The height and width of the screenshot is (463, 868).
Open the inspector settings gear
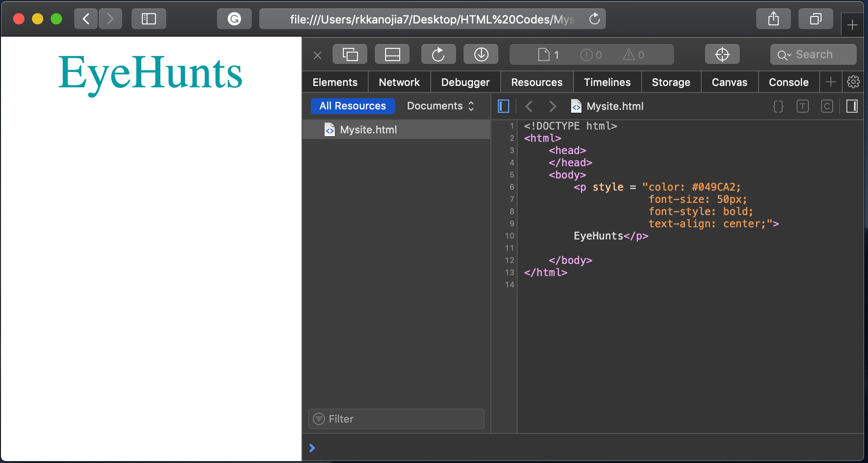pyautogui.click(x=852, y=82)
